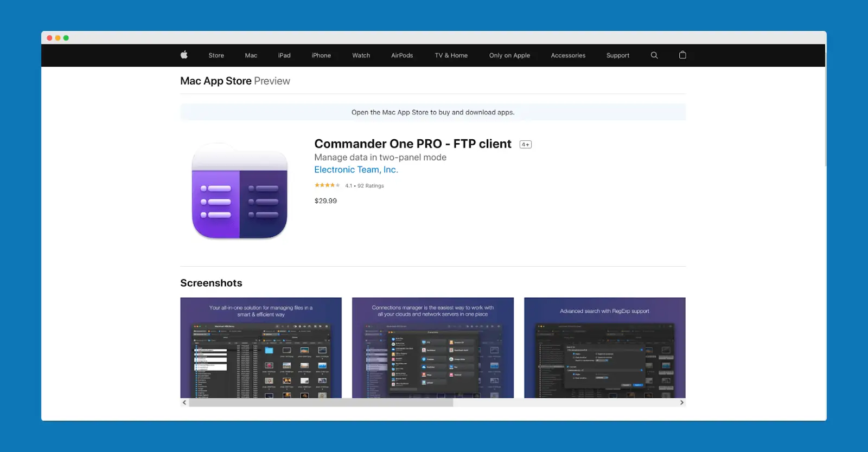Screen dimensions: 868x452
Task: Click the screenshots horizontal scrollbar thumb
Action: click(x=321, y=403)
